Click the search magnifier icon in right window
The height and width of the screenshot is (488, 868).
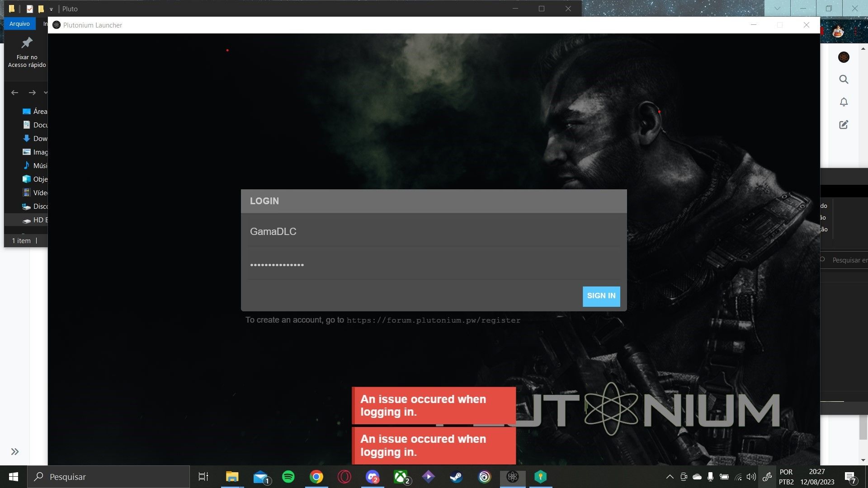pos(844,80)
